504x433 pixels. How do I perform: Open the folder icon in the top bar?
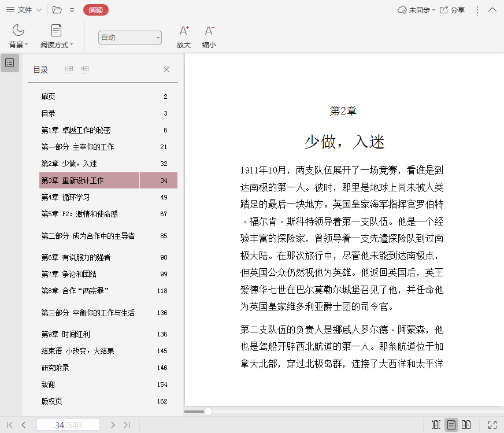57,10
